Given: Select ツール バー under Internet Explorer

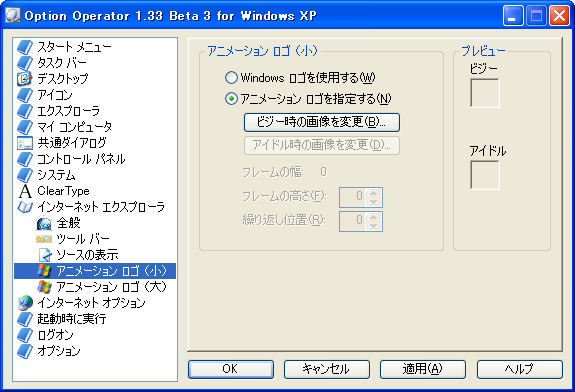Looking at the screenshot, I should pos(83,239).
